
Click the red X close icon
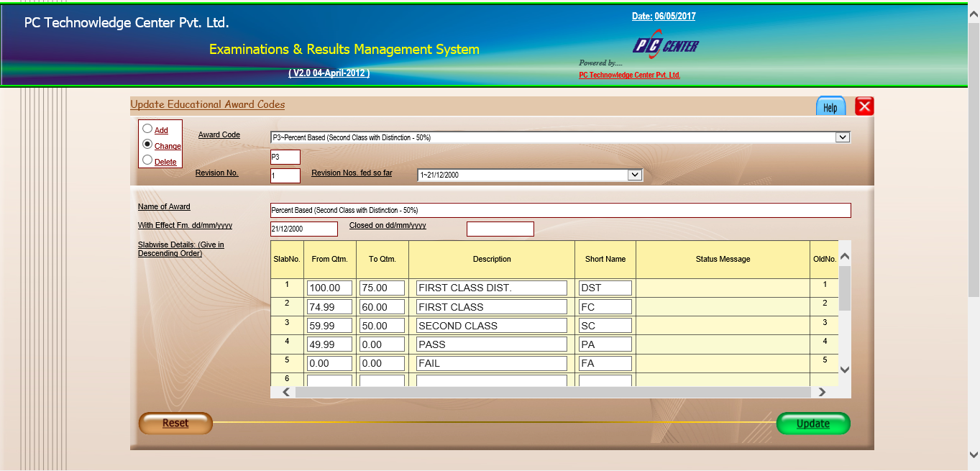[x=864, y=106]
